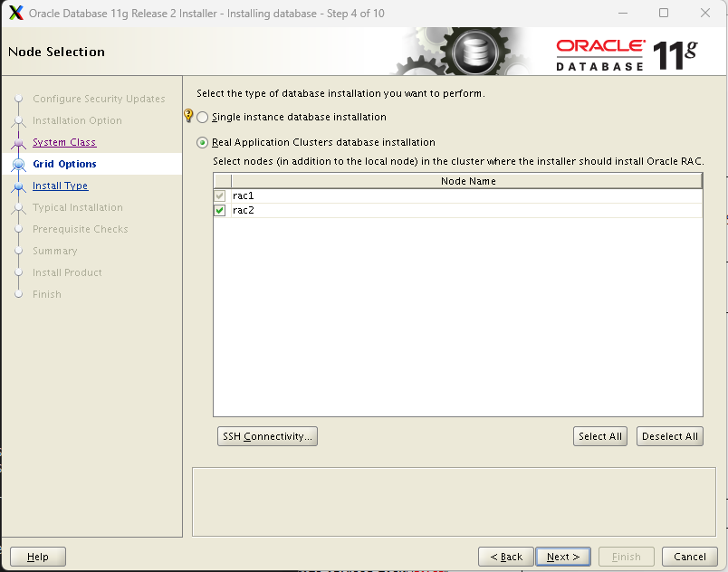This screenshot has height=572, width=728.
Task: Open SSH Connectivity settings
Action: 267,436
